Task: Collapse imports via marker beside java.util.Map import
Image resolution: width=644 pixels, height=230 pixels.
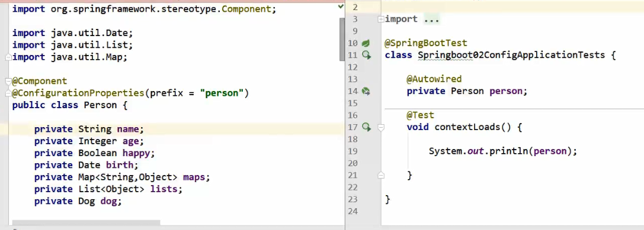Action: pos(8,58)
